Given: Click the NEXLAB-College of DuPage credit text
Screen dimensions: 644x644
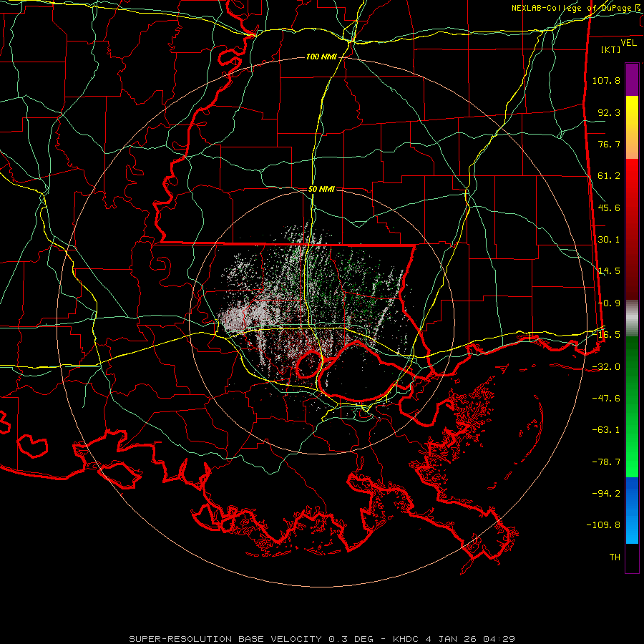Looking at the screenshot, I should pyautogui.click(x=571, y=8).
